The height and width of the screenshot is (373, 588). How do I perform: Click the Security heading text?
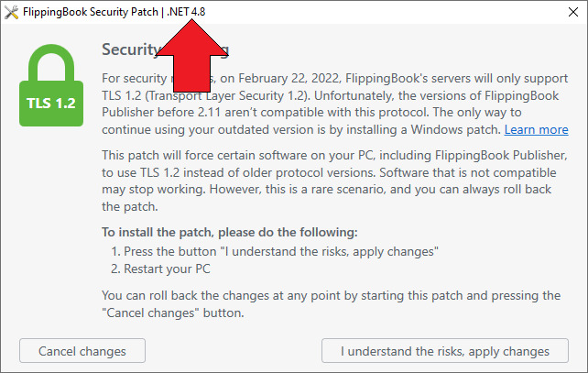tap(130, 49)
